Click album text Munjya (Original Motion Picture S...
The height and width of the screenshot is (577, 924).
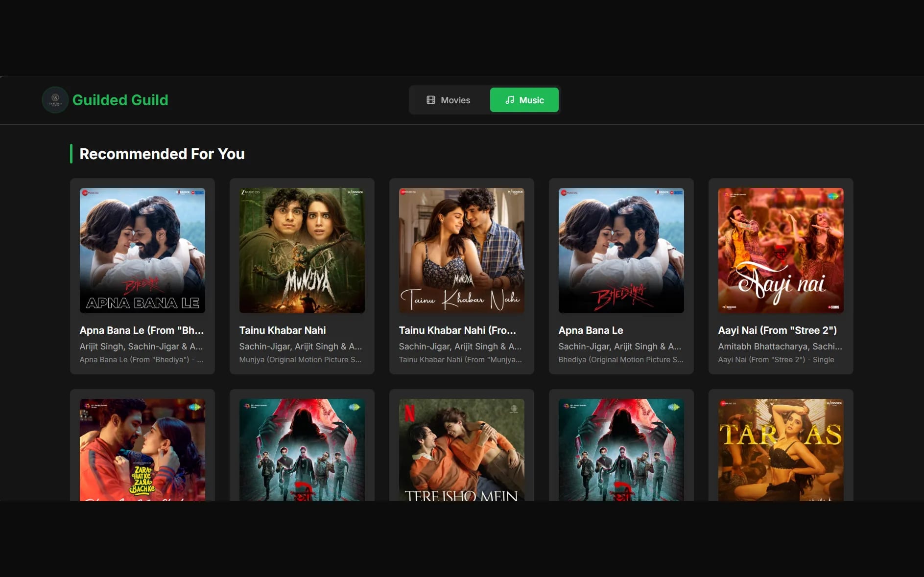pos(300,360)
